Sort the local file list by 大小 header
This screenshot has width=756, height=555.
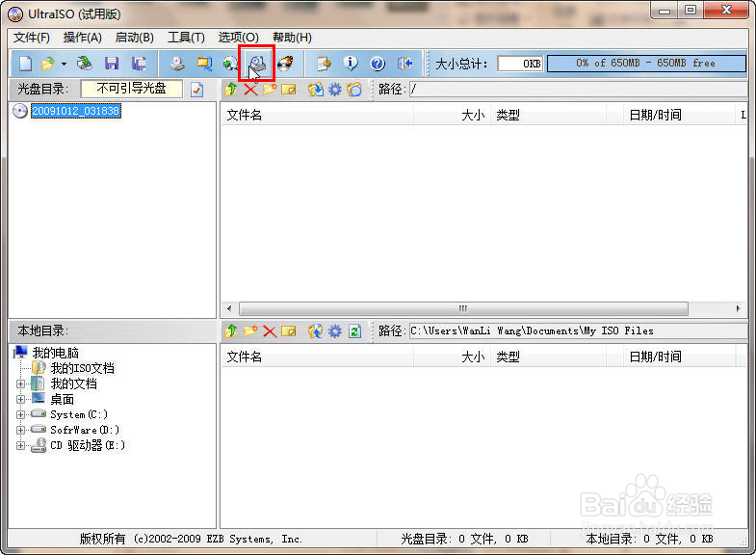click(453, 357)
